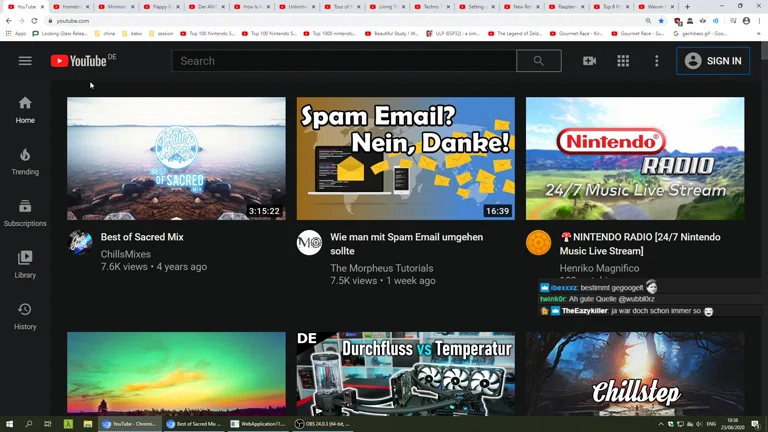Image resolution: width=768 pixels, height=432 pixels.
Task: Open the Best of Sacred Mix thumbnail
Action: [x=176, y=158]
